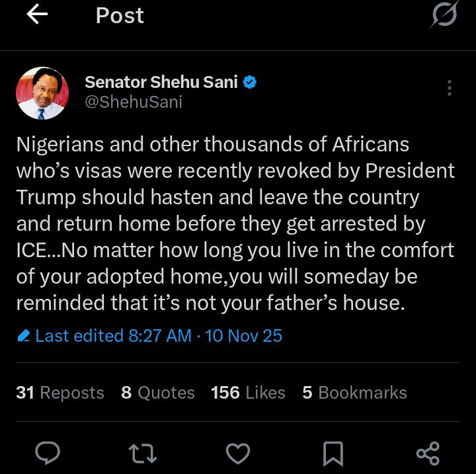Image resolution: width=476 pixels, height=474 pixels.
Task: Open the three-dot more options menu
Action: coord(449,88)
